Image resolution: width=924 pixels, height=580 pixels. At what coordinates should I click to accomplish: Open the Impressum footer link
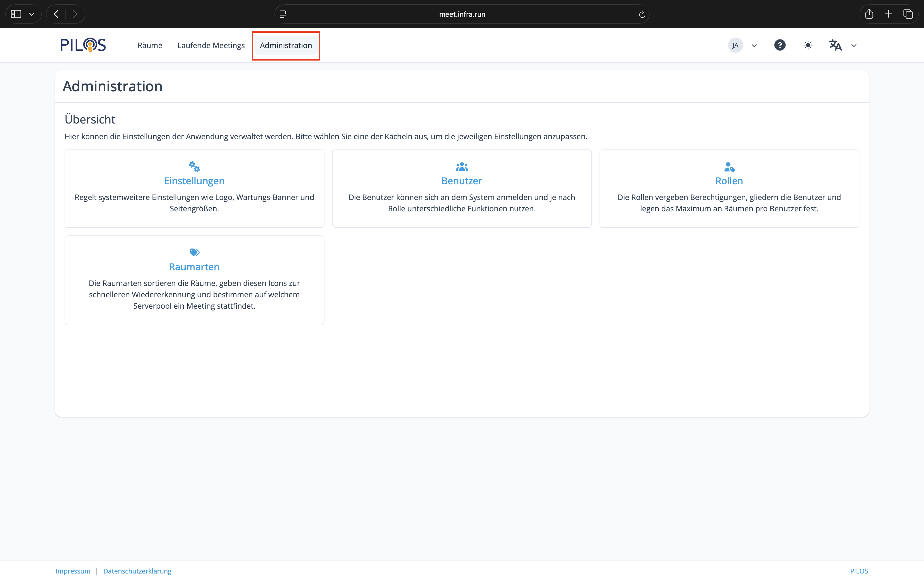click(73, 571)
